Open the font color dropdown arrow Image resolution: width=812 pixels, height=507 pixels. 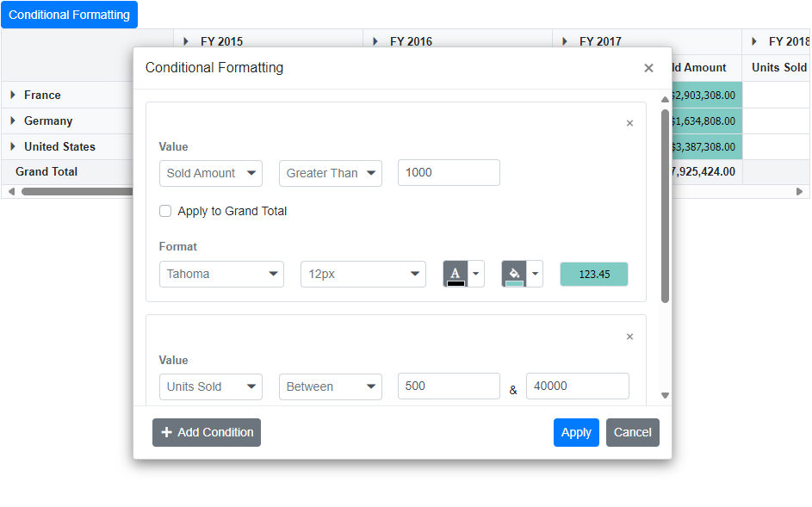coord(475,273)
